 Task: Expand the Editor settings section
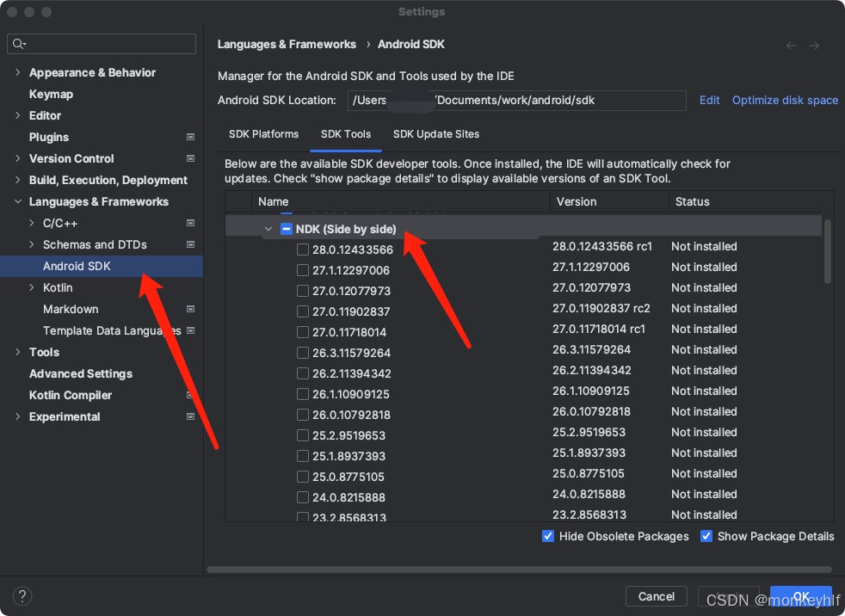(x=18, y=115)
